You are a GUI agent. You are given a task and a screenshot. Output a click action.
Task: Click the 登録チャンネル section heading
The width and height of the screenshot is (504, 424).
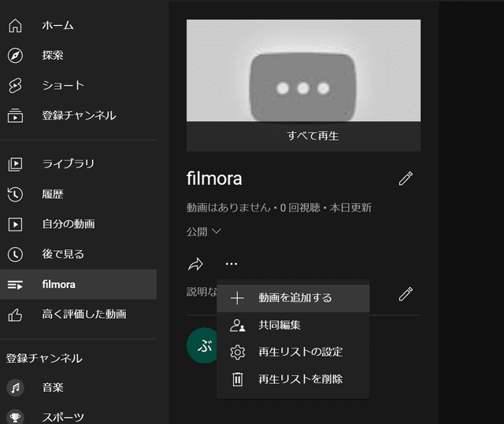click(44, 358)
